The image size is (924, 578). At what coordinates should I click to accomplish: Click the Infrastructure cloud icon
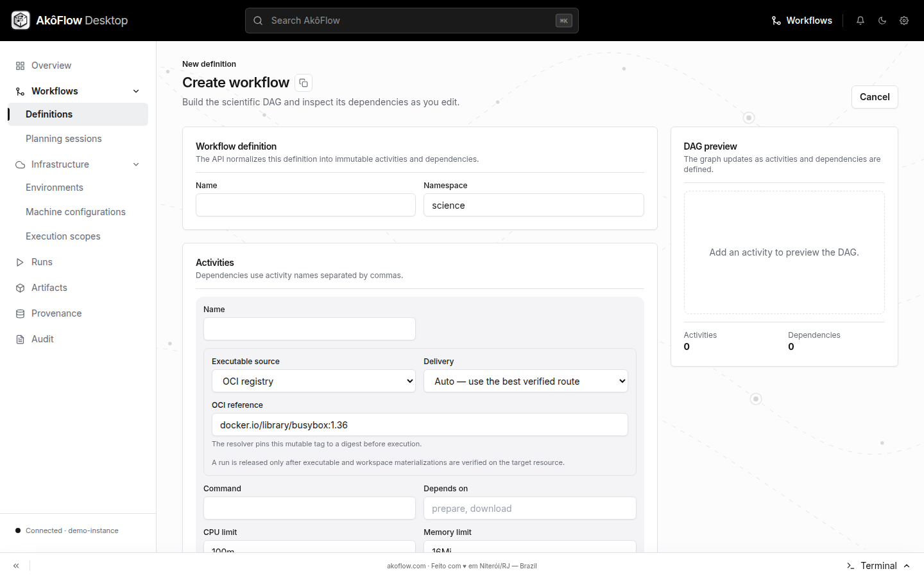pyautogui.click(x=20, y=164)
